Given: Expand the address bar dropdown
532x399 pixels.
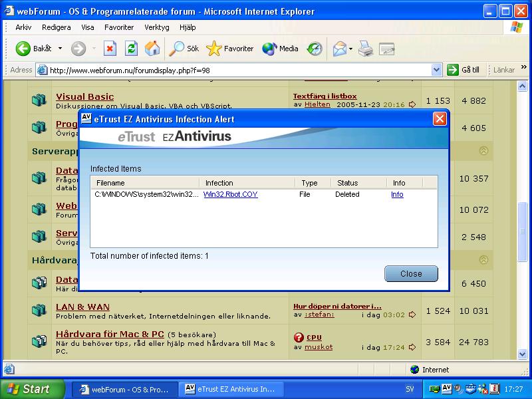Looking at the screenshot, I should (x=437, y=70).
